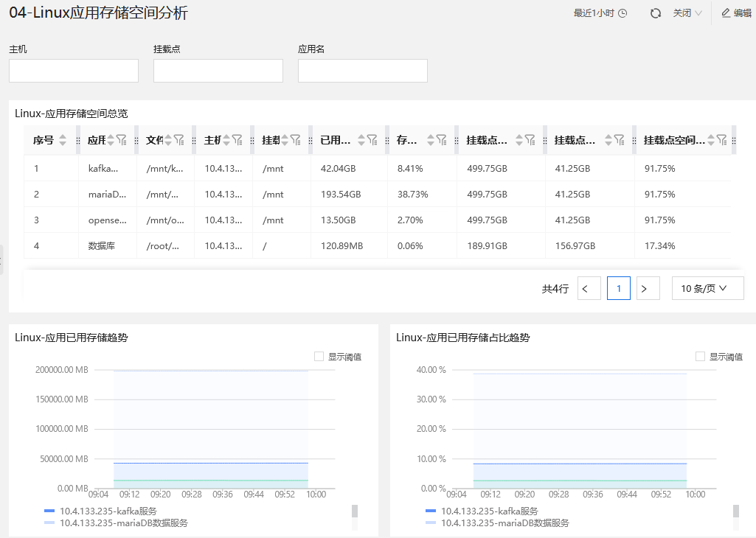
Task: Sort by the 主机 column
Action: click(226, 140)
